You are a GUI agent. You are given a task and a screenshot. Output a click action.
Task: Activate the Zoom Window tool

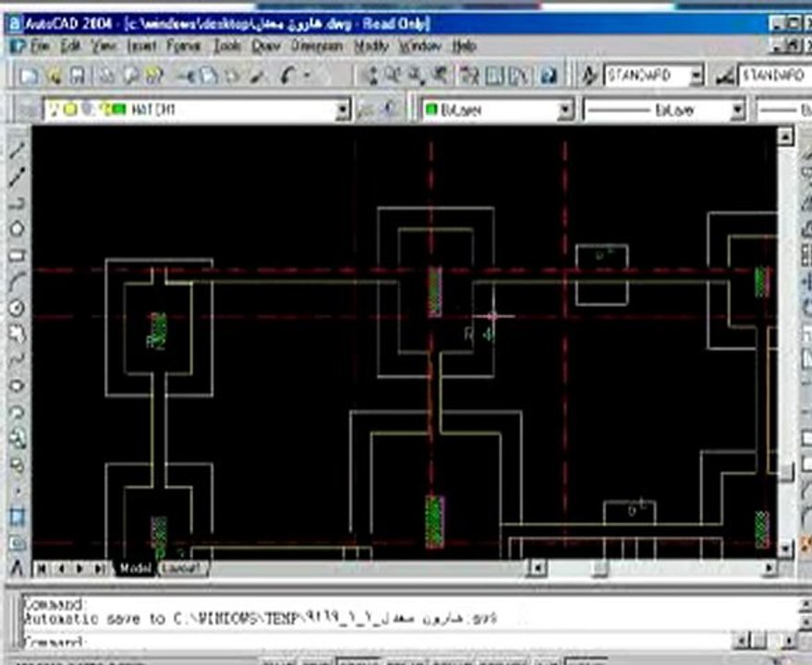click(417, 76)
